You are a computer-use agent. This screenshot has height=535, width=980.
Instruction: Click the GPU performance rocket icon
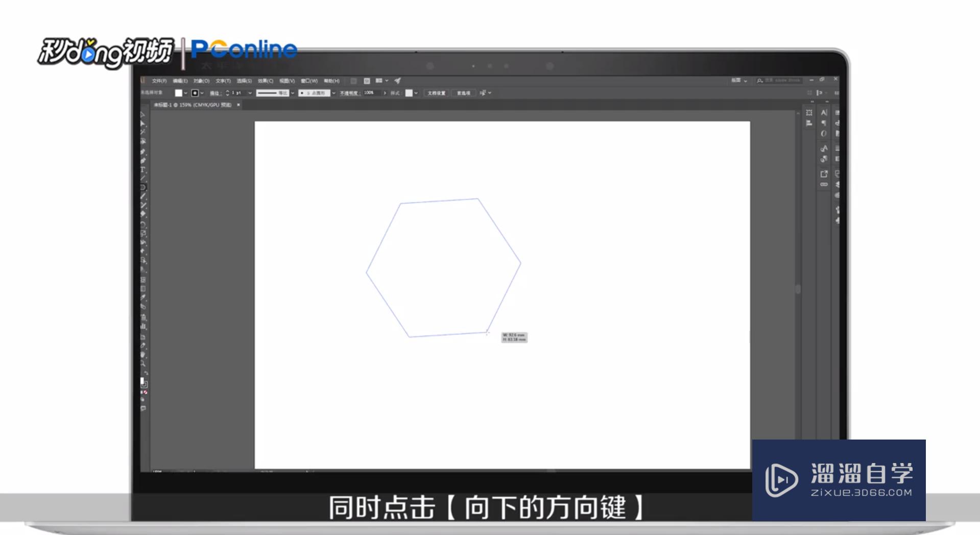tap(398, 81)
